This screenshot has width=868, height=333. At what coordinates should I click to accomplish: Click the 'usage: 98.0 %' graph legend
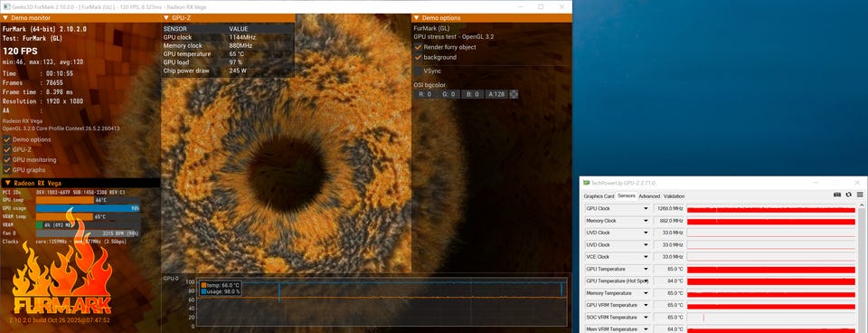click(x=221, y=290)
